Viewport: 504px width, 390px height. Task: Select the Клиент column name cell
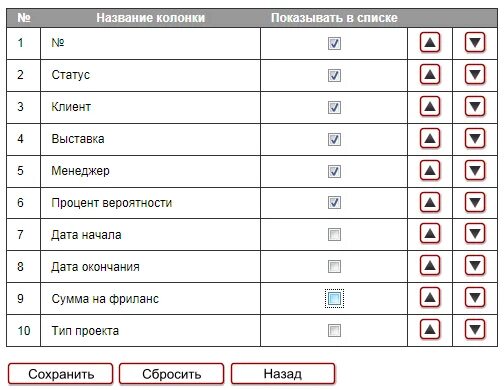pyautogui.click(x=150, y=107)
